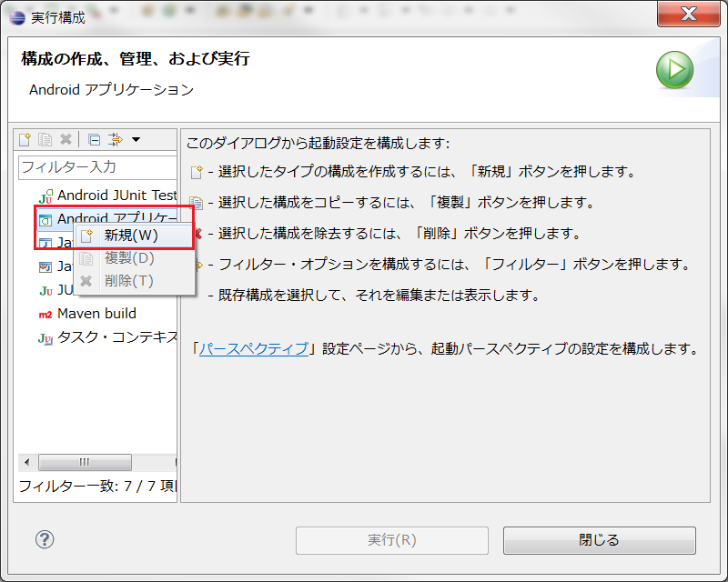Image resolution: width=728 pixels, height=582 pixels.
Task: Open the パースペクティブ settings link
Action: tap(254, 348)
